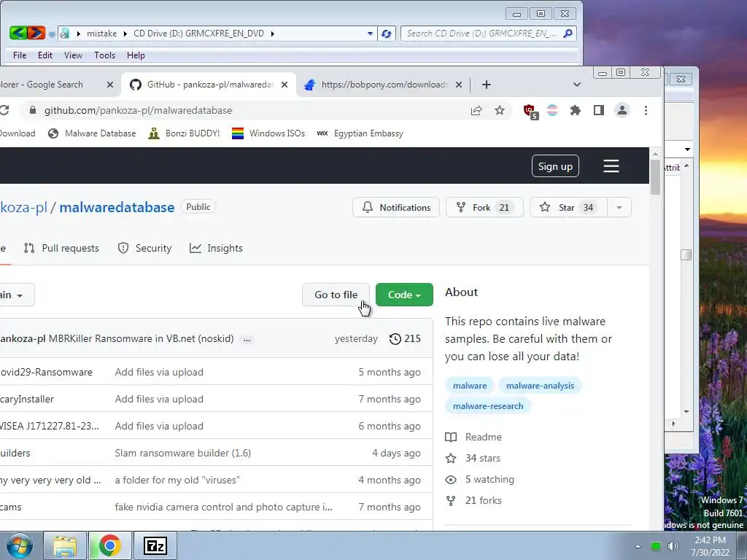This screenshot has height=560, width=747.
Task: Click the search magnifier in Explorer window
Action: [x=568, y=34]
